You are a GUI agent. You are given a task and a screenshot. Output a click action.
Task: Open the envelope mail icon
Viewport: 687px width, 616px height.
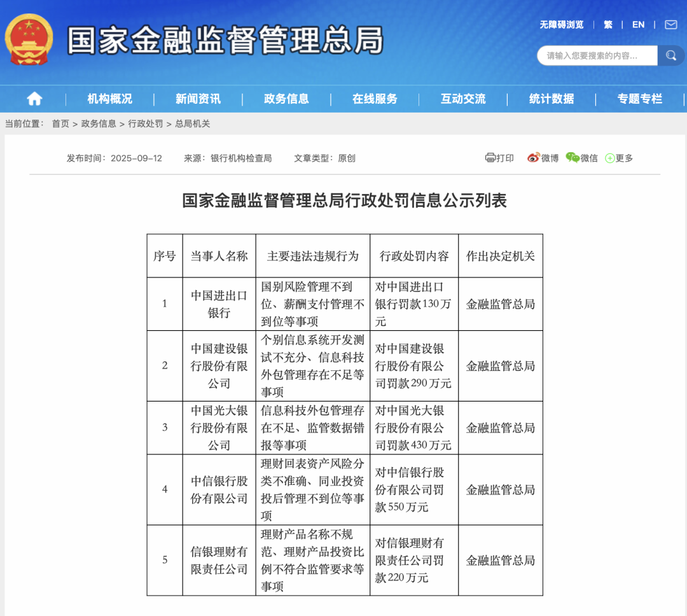[670, 25]
